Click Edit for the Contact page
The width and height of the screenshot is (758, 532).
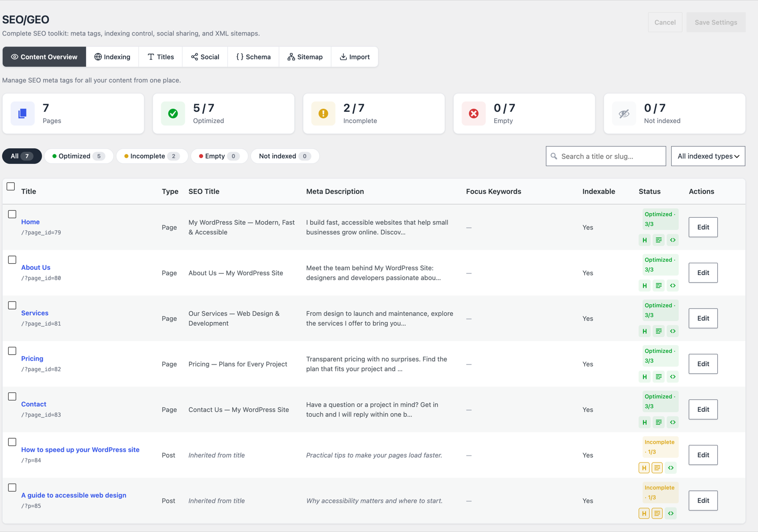(703, 409)
